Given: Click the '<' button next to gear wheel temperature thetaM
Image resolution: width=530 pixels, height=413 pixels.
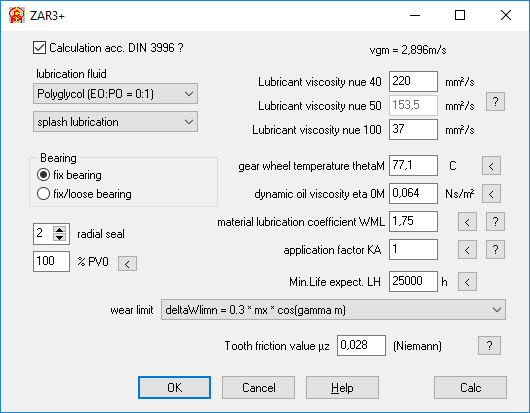Looking at the screenshot, I should coord(491,166).
